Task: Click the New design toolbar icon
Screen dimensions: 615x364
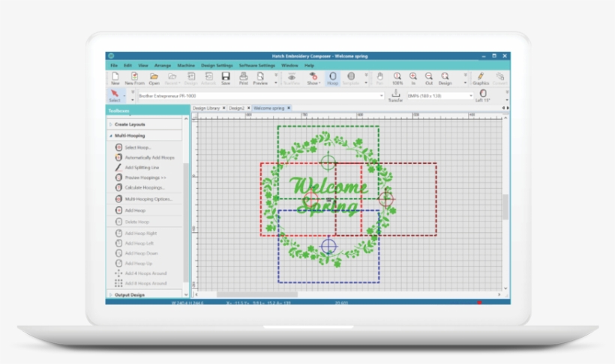Action: [115, 78]
